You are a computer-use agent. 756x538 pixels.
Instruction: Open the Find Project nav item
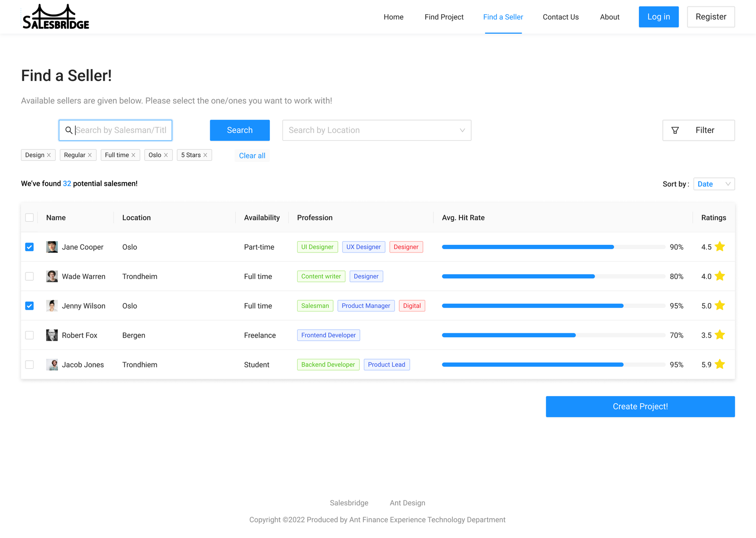coord(444,17)
